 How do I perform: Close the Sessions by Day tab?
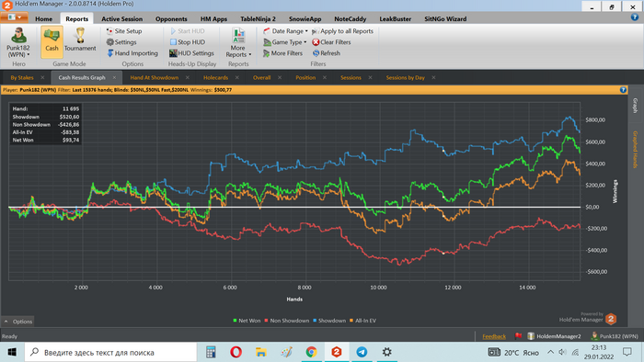point(433,77)
